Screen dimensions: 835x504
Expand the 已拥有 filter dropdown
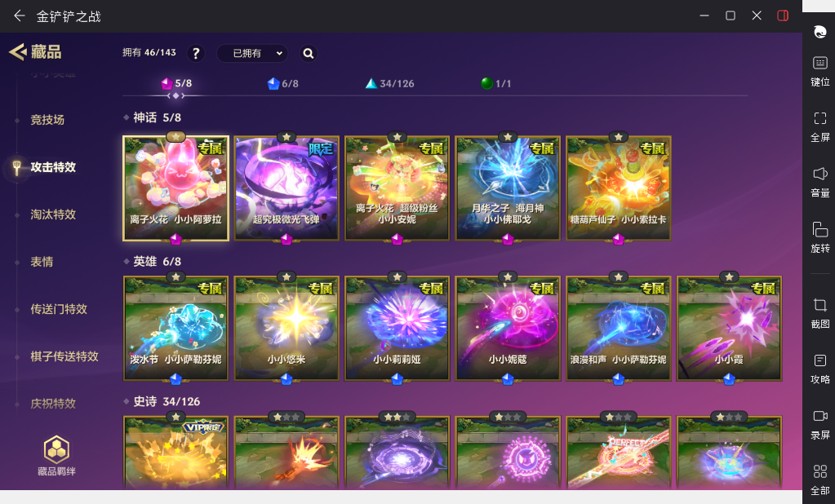pyautogui.click(x=252, y=53)
